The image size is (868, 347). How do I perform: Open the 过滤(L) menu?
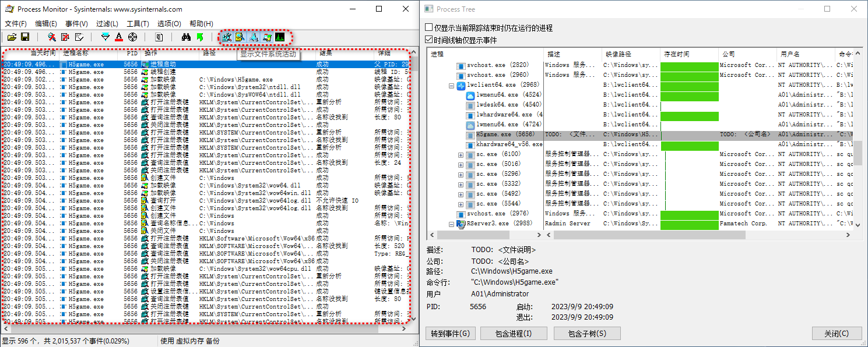107,24
